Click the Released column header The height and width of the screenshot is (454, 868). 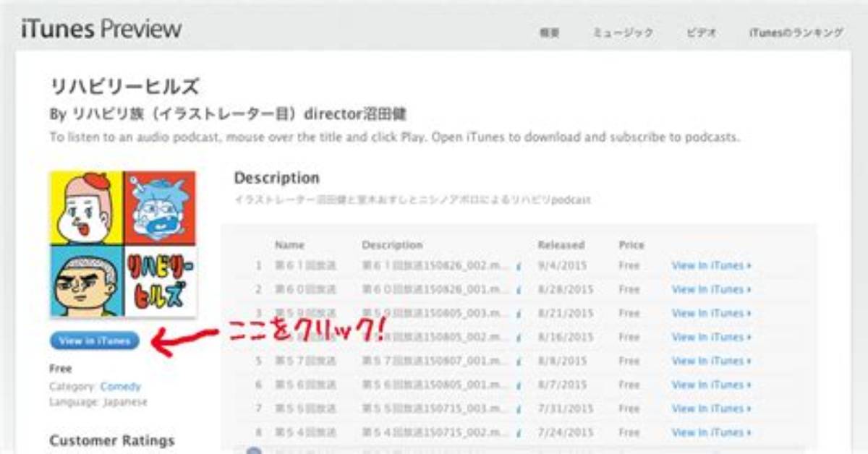[561, 245]
